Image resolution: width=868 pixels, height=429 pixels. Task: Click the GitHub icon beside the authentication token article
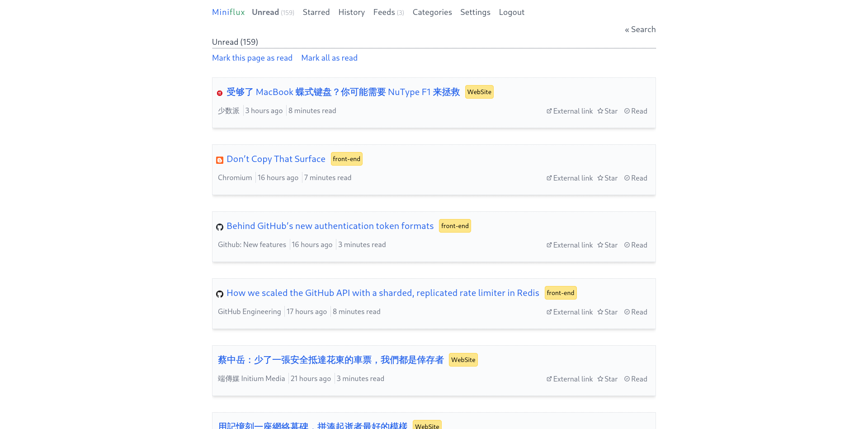coord(220,227)
